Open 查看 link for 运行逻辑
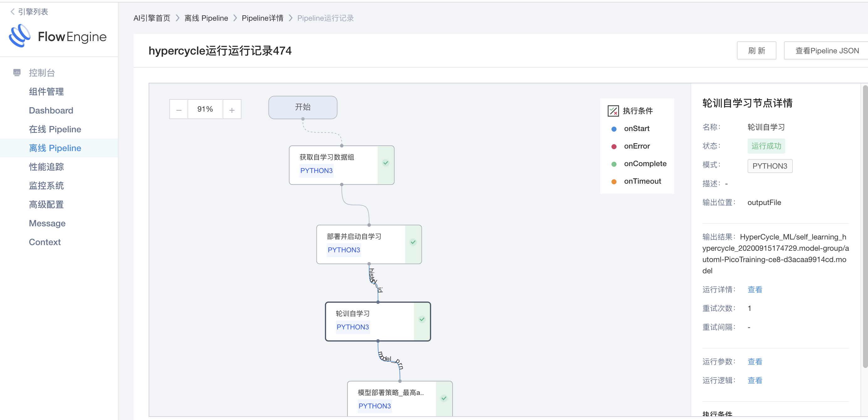This screenshot has width=868, height=420. coord(755,381)
